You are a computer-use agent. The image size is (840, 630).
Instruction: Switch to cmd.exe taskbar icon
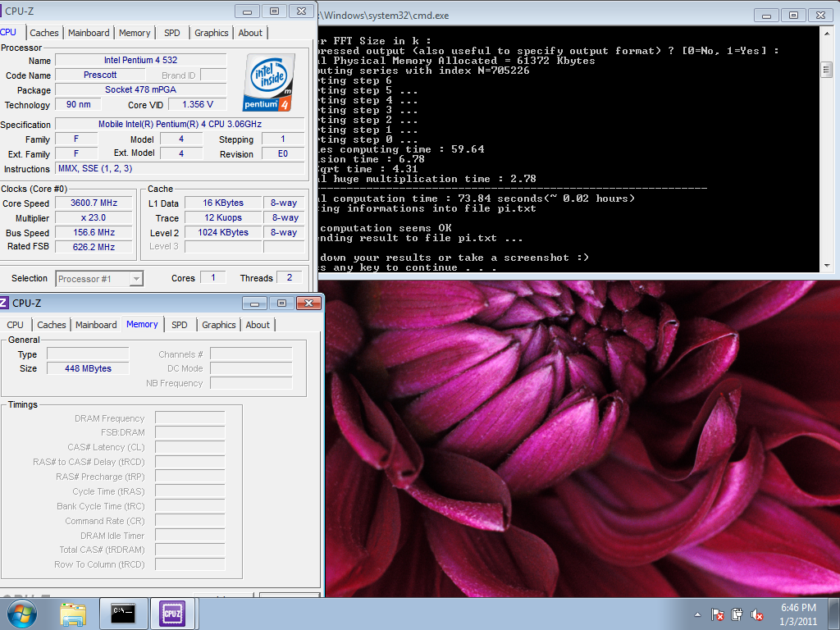point(123,614)
